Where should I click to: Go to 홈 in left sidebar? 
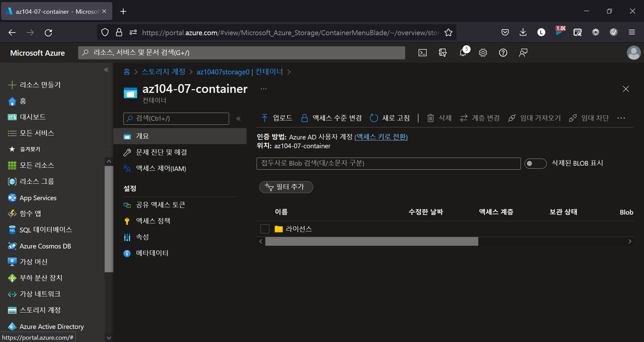click(17, 101)
